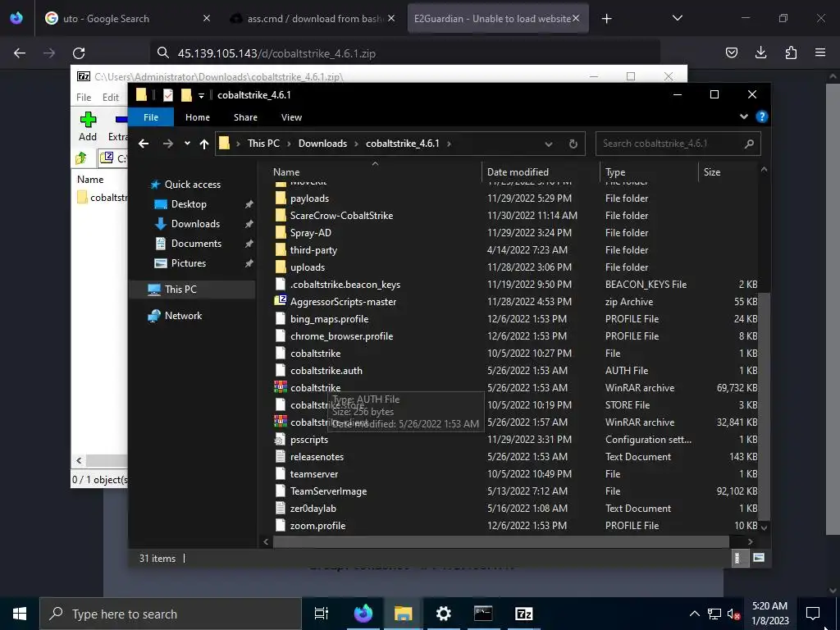The width and height of the screenshot is (840, 630).
Task: Open the Home ribbon tab
Action: tap(198, 117)
